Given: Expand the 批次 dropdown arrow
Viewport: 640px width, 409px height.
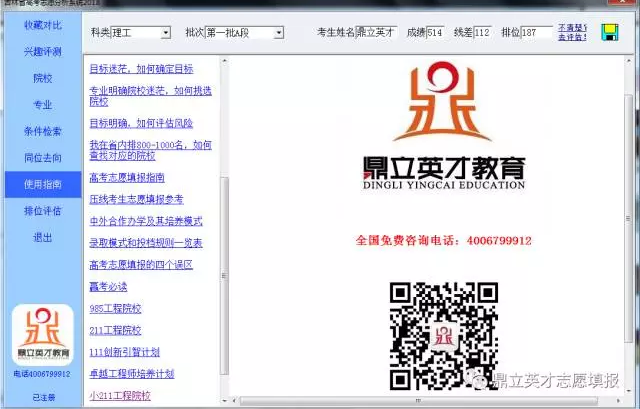Looking at the screenshot, I should tap(278, 33).
